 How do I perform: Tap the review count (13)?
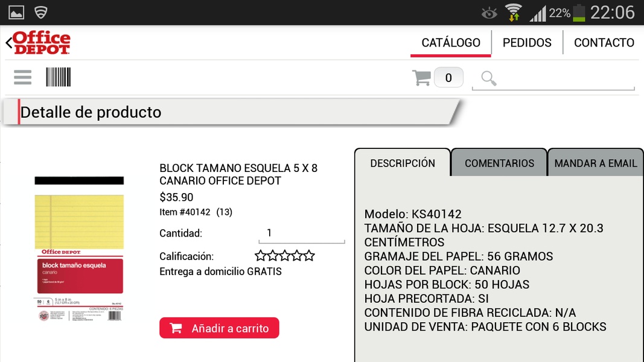pyautogui.click(x=225, y=212)
